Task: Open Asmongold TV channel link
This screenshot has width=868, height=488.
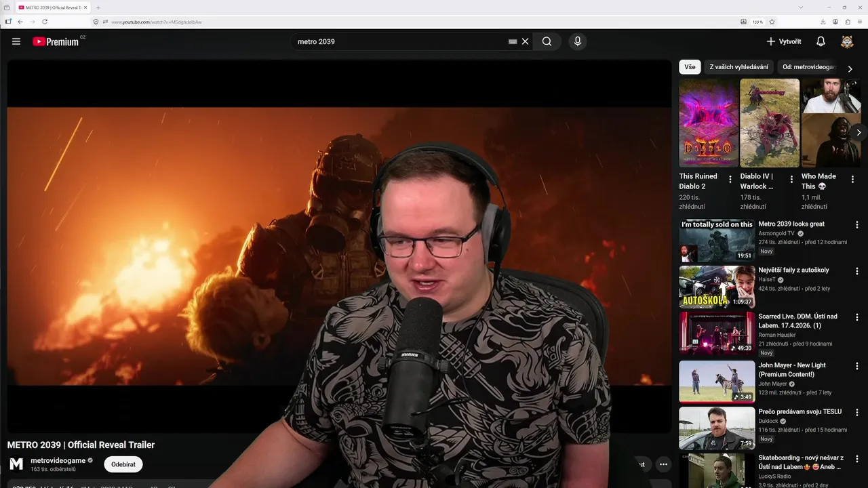Action: pos(776,233)
